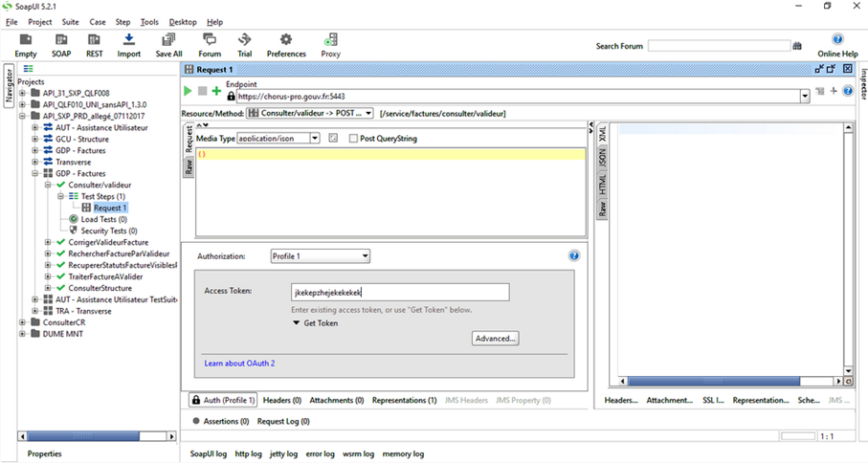Switch to Headers (0) tab
868x463 pixels.
click(x=281, y=400)
